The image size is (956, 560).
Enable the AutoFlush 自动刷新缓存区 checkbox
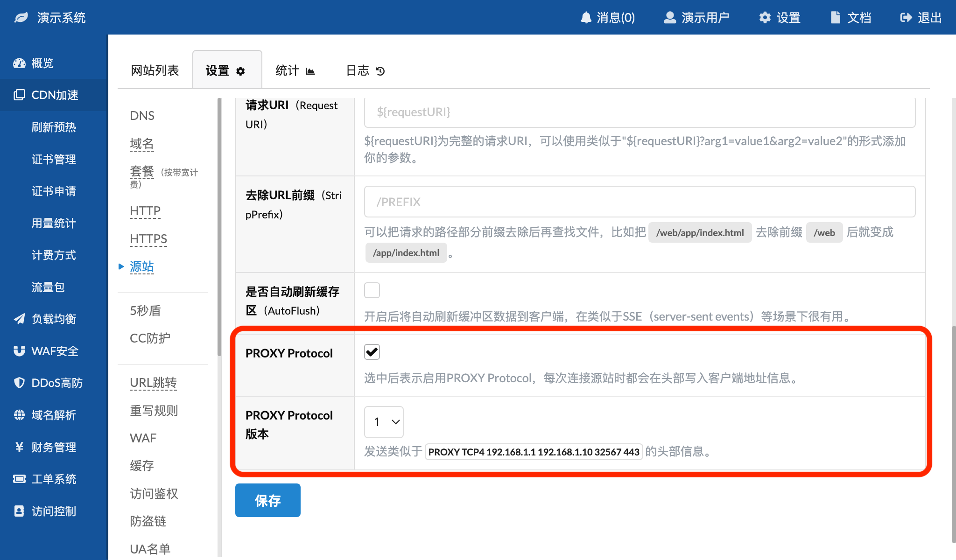click(372, 290)
